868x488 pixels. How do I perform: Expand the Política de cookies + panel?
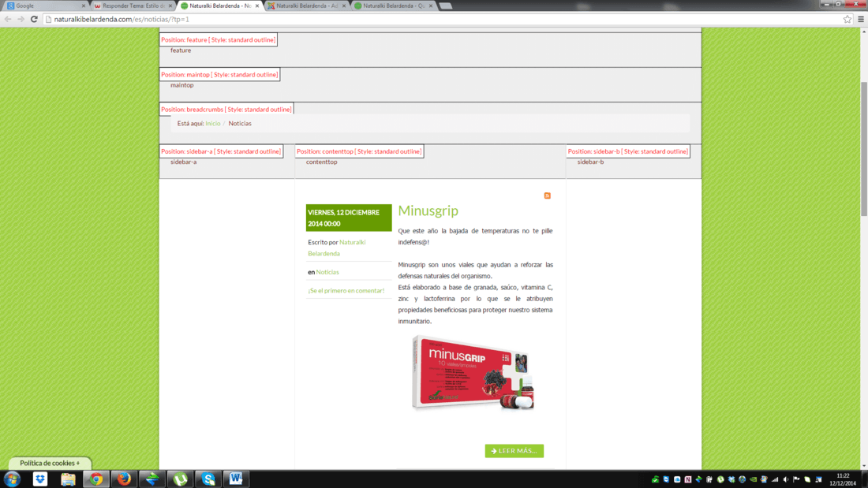[50, 463]
